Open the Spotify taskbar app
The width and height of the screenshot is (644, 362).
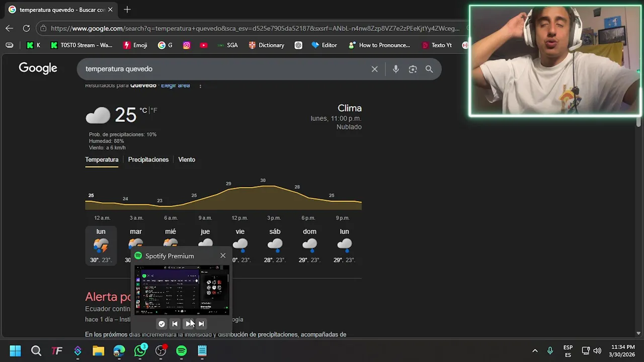click(182, 351)
